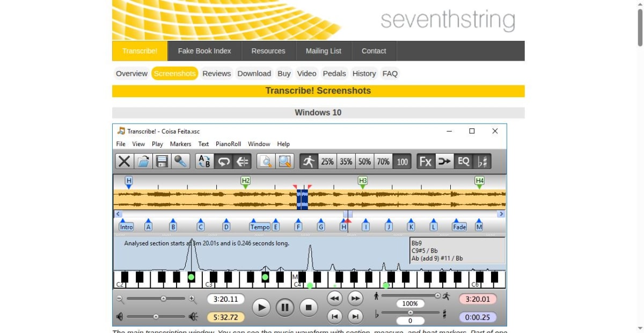Open the Text menu
Screen dimensions: 644x333
203,144
